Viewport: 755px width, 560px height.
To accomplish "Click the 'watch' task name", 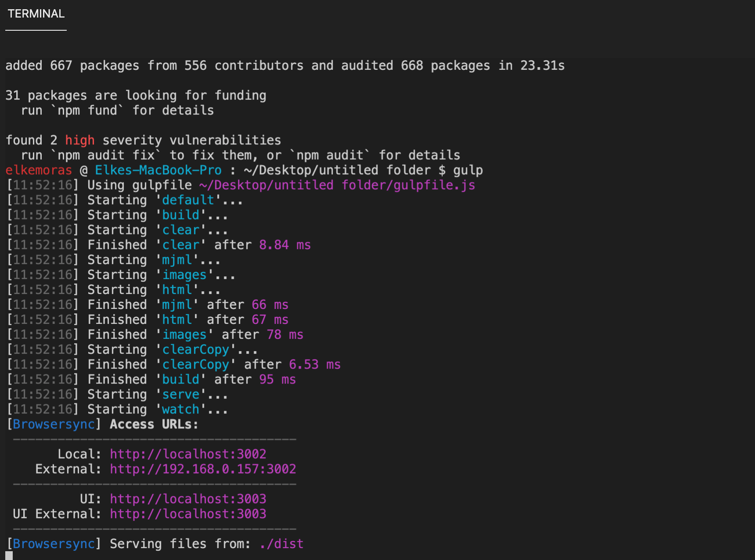I will click(181, 409).
